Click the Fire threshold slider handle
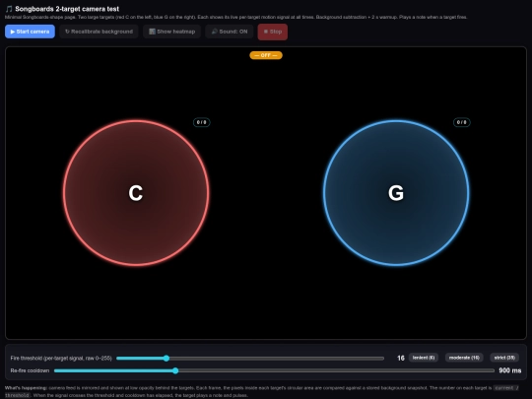The width and height of the screenshot is (532, 399). point(166,358)
